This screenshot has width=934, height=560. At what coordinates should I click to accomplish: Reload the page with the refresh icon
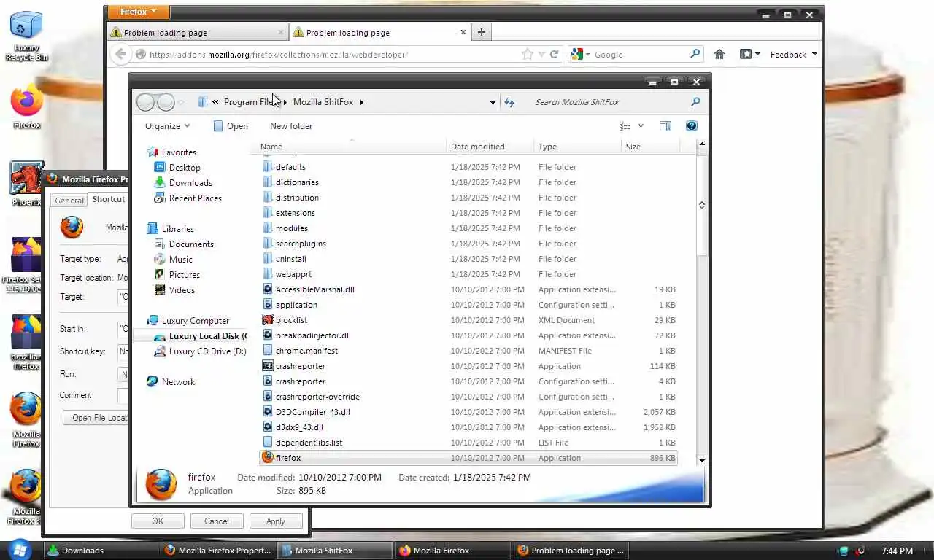tap(554, 54)
